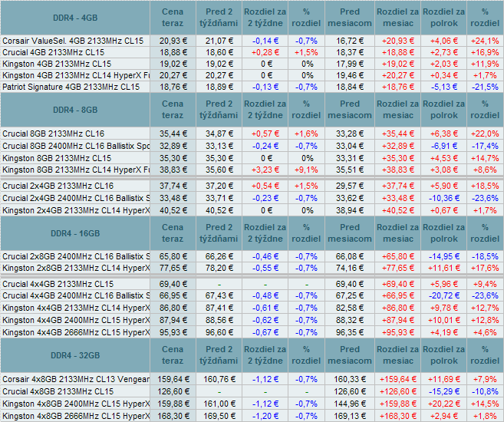The height and width of the screenshot is (422, 504).
Task: Click the red "+11,69 €" cell
Action: pos(444,379)
